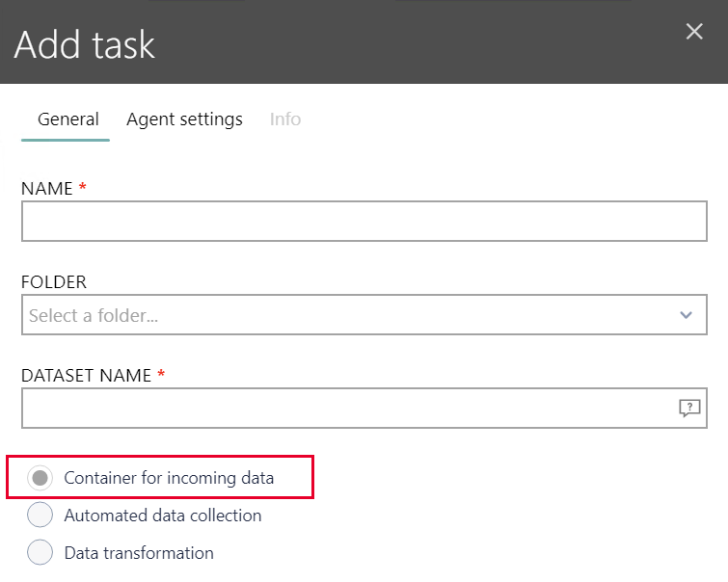The height and width of the screenshot is (582, 728).
Task: Open the Agent settings tab
Action: point(184,119)
